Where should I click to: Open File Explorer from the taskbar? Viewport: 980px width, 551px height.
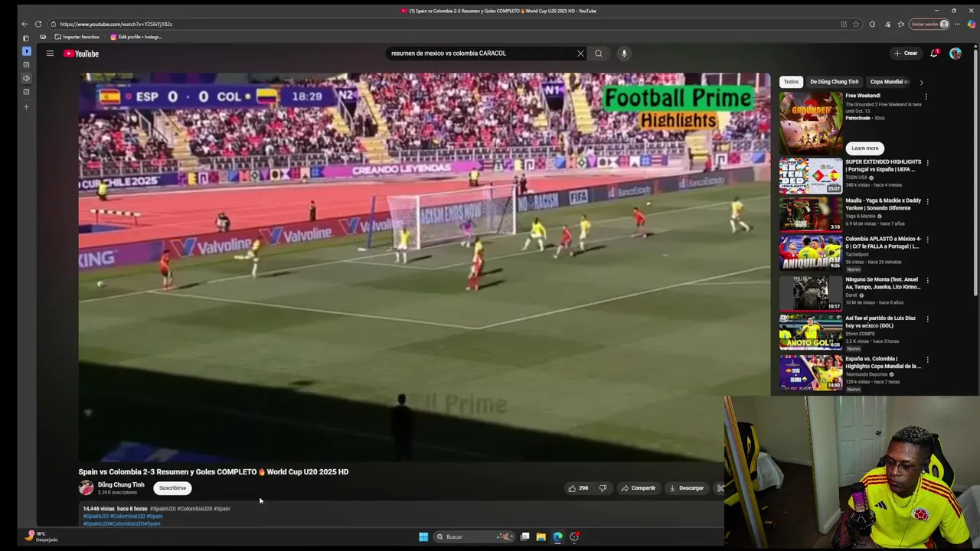pos(541,537)
